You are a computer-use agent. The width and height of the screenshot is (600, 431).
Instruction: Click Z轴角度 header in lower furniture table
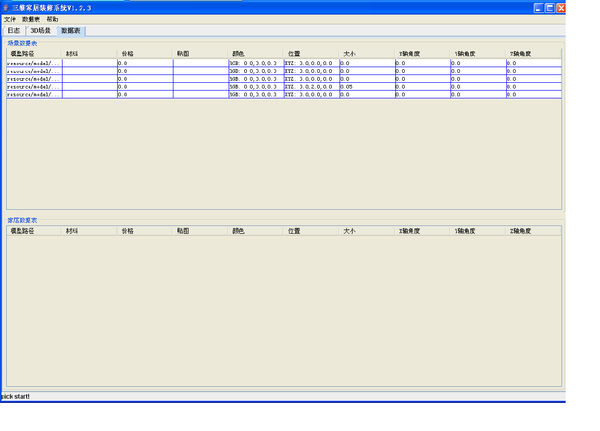coord(520,230)
